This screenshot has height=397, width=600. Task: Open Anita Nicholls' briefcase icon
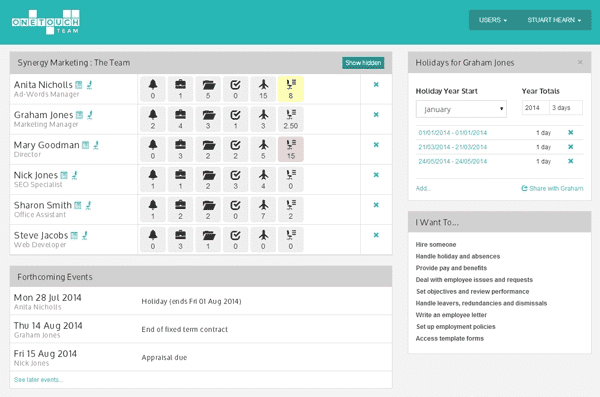click(x=180, y=89)
